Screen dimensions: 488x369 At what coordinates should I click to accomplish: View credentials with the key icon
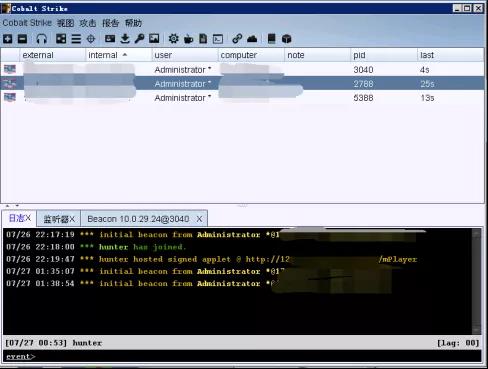pos(139,39)
